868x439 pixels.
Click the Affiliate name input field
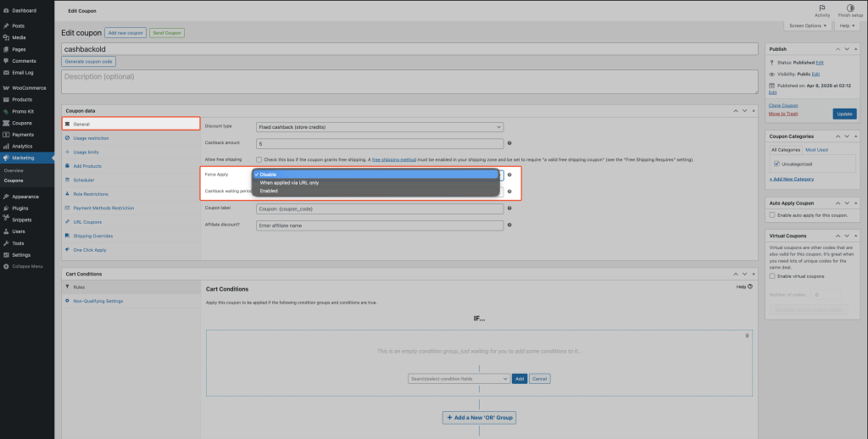point(380,226)
